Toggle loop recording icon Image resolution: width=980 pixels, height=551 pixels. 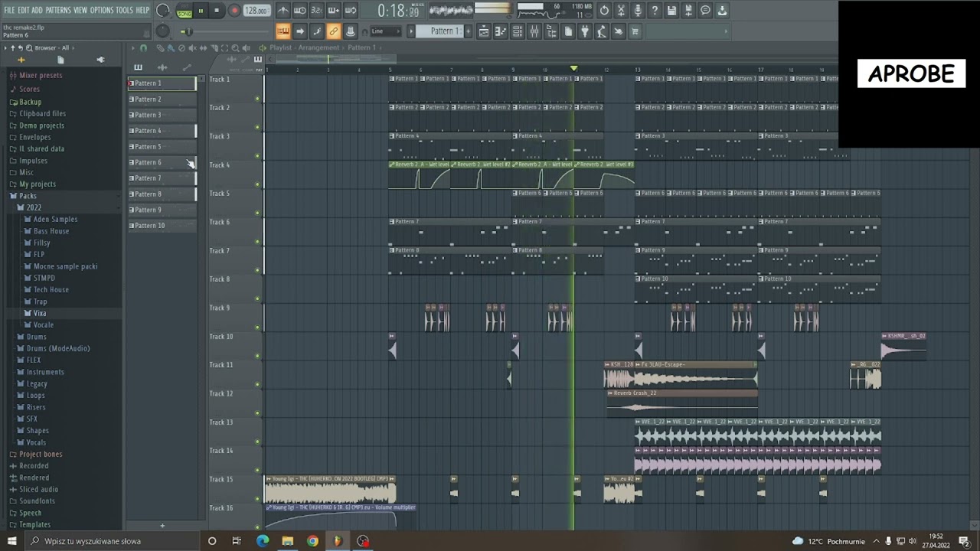(351, 11)
